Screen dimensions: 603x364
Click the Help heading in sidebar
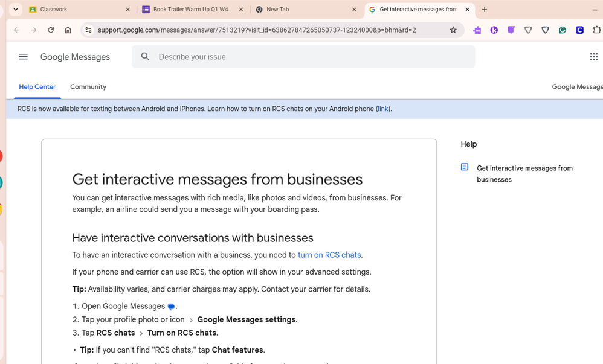pyautogui.click(x=469, y=144)
